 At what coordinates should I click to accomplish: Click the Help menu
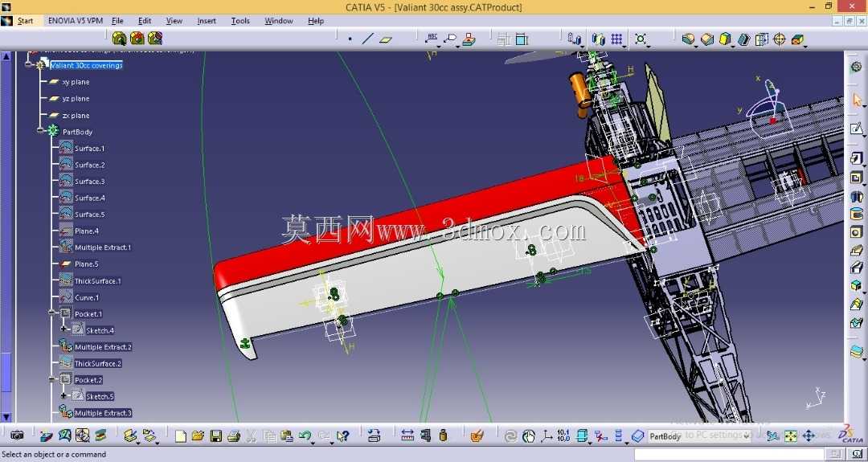point(316,21)
